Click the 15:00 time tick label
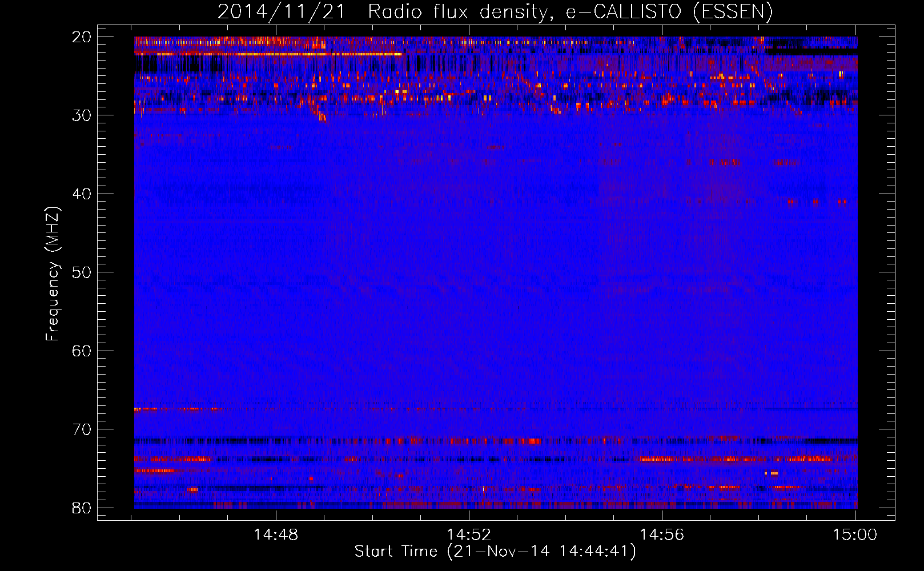The width and height of the screenshot is (924, 571). click(855, 534)
